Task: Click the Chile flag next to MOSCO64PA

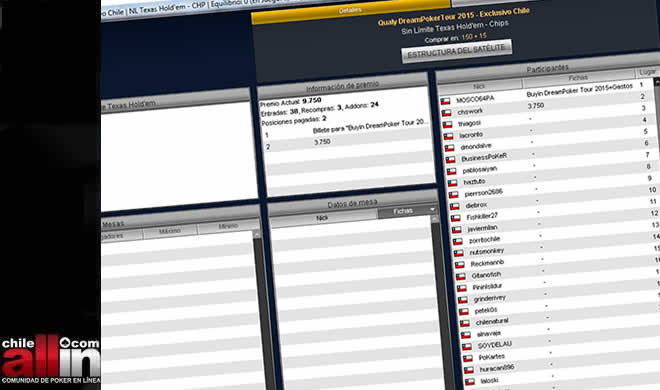Action: 445,101
